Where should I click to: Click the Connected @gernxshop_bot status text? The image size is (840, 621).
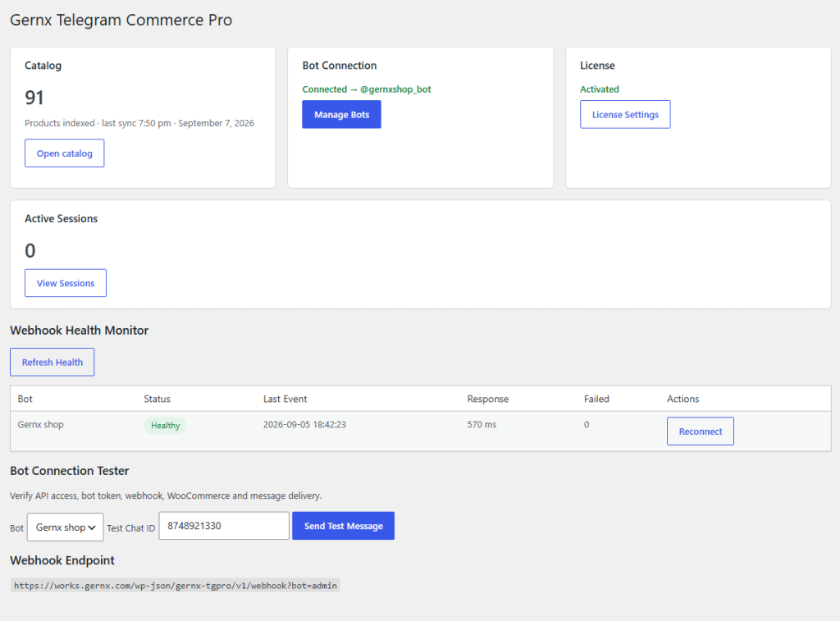click(x=367, y=89)
